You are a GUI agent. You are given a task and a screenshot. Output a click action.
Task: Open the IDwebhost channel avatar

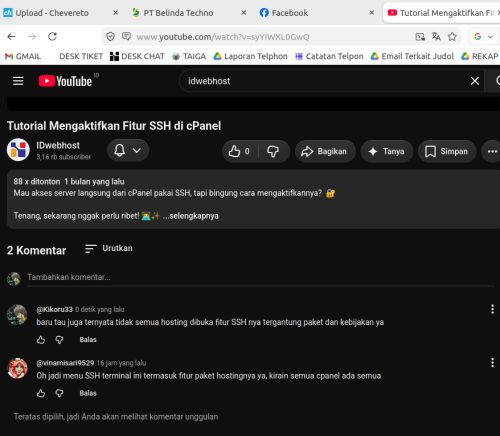pos(18,150)
